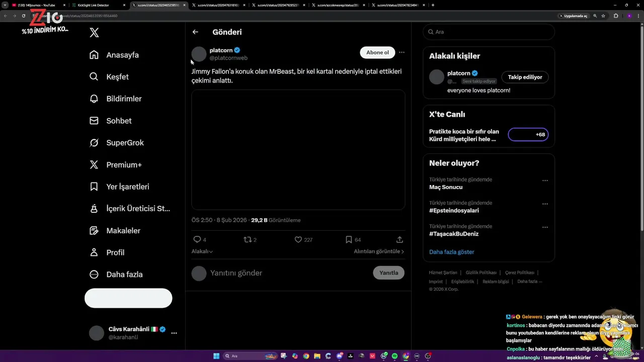Click the Abone ol button
Screen dimensions: 644x362
click(377, 52)
